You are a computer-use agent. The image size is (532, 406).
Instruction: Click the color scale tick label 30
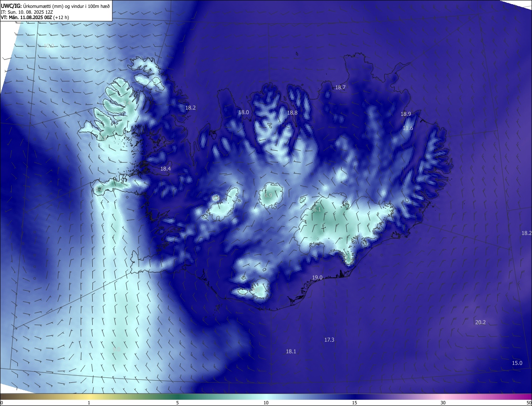point(443,403)
